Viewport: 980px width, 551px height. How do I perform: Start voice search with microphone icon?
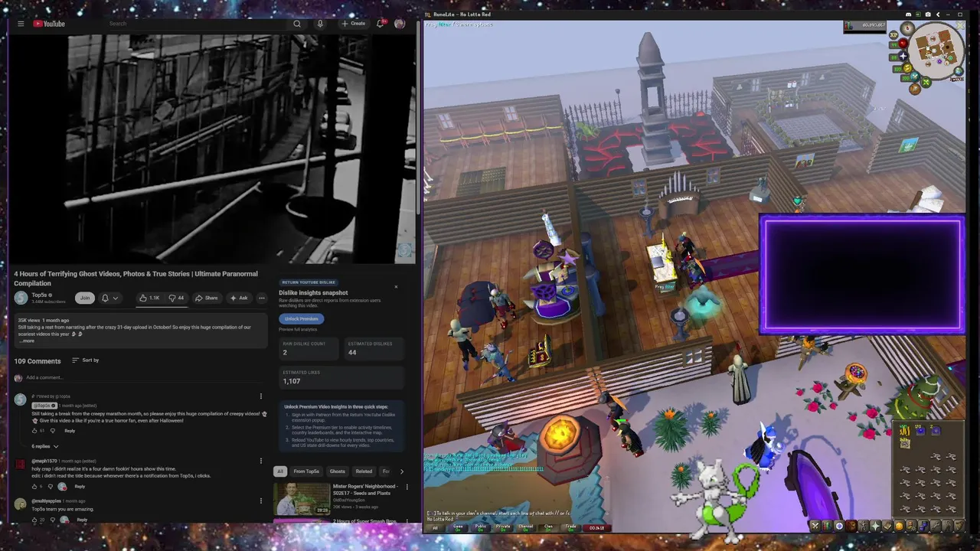point(320,24)
